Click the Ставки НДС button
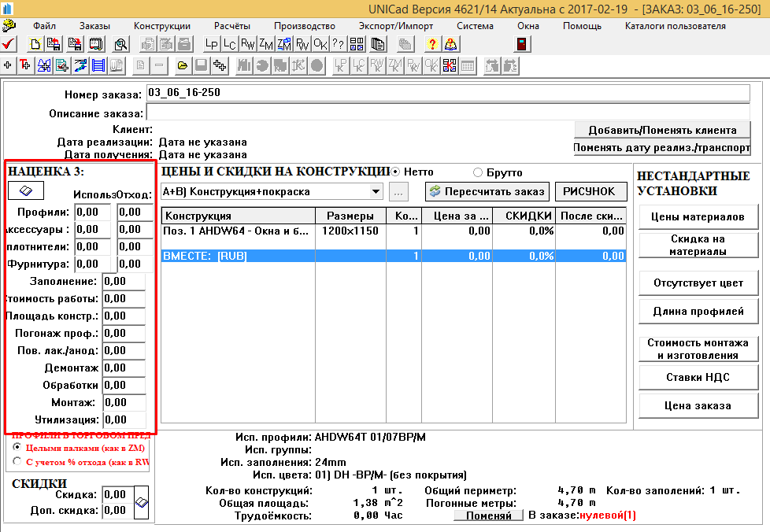The image size is (770, 532). [698, 378]
